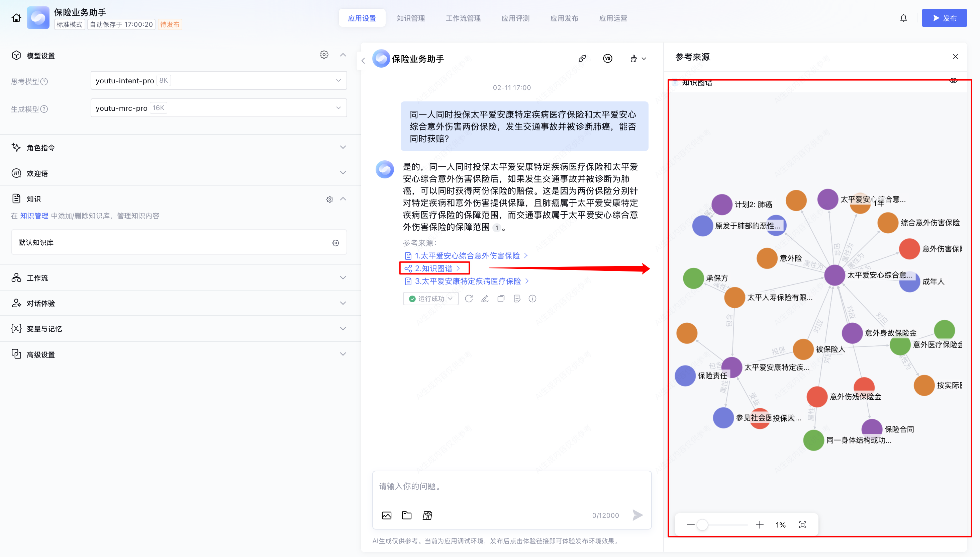
Task: Toggle knowledge graph visibility eye icon
Action: (x=953, y=80)
